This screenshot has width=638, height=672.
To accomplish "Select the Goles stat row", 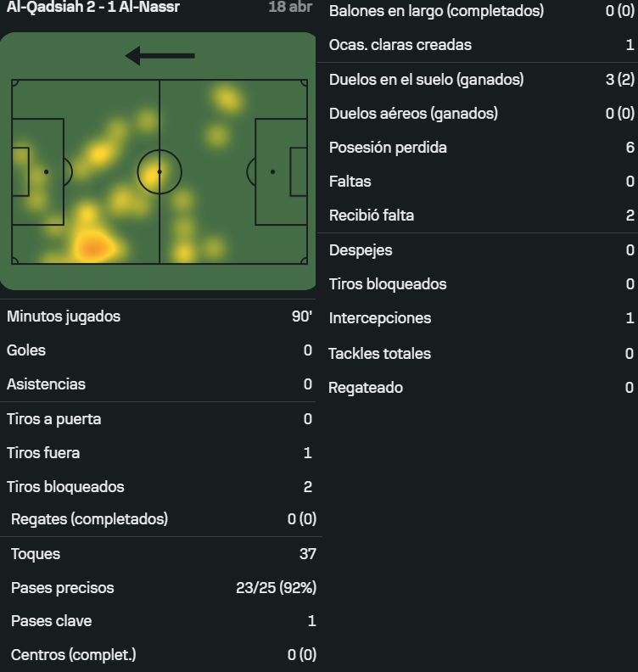I will [159, 350].
